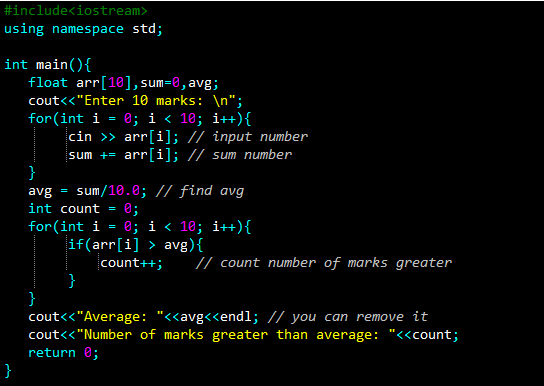Click the 'if' keyword

(x=76, y=245)
